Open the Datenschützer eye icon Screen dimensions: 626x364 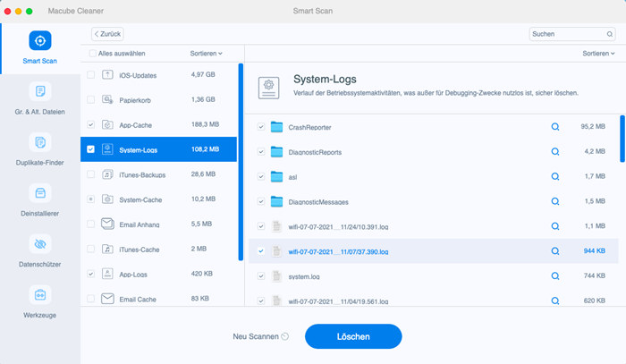click(x=40, y=244)
